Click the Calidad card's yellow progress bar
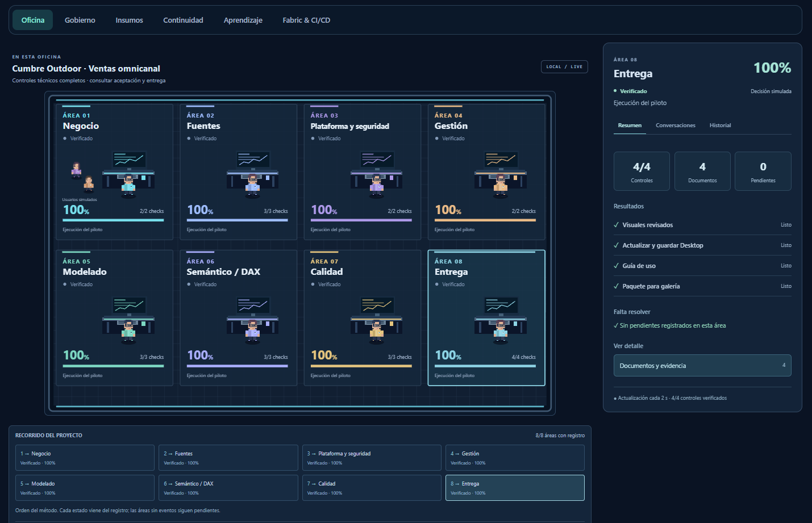This screenshot has width=812, height=523. tap(361, 366)
